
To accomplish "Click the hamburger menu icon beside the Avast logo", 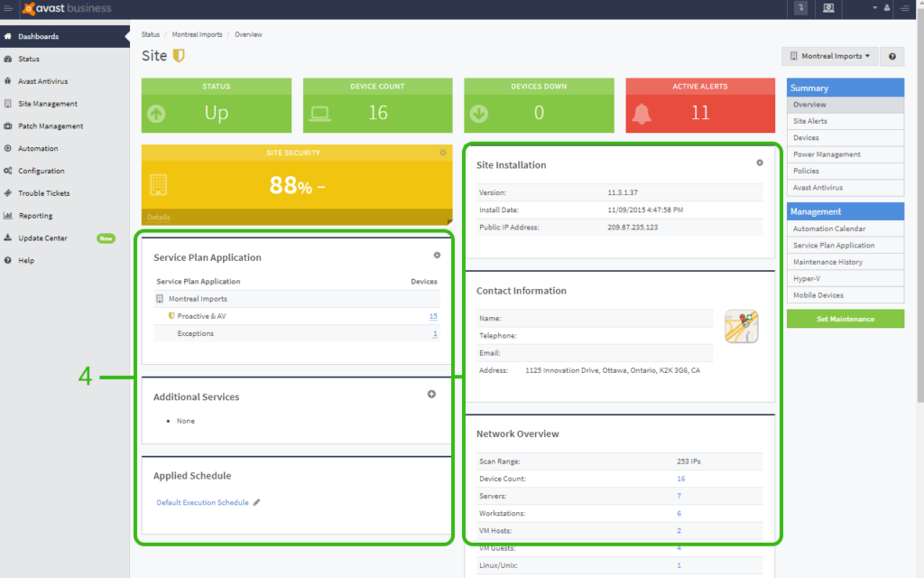I will coord(8,8).
